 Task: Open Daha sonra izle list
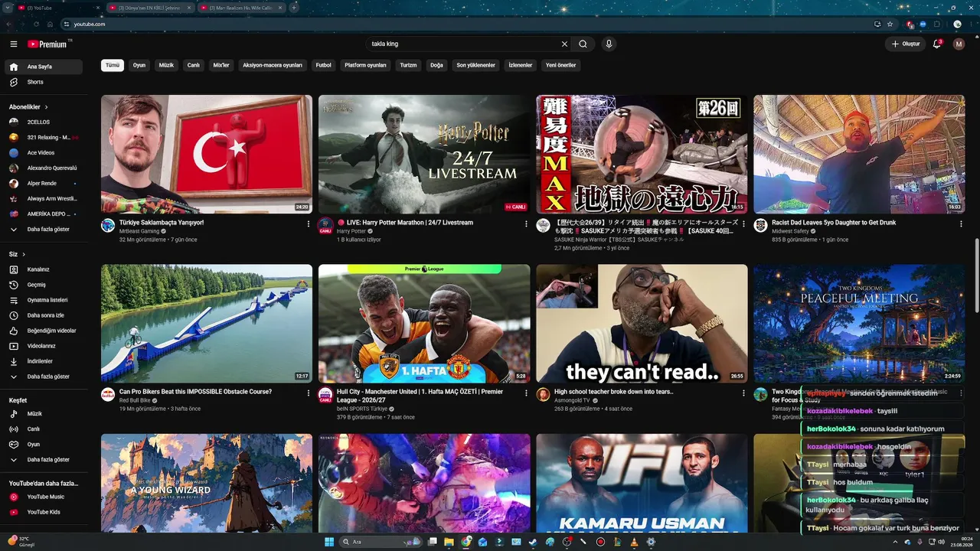tap(44, 315)
